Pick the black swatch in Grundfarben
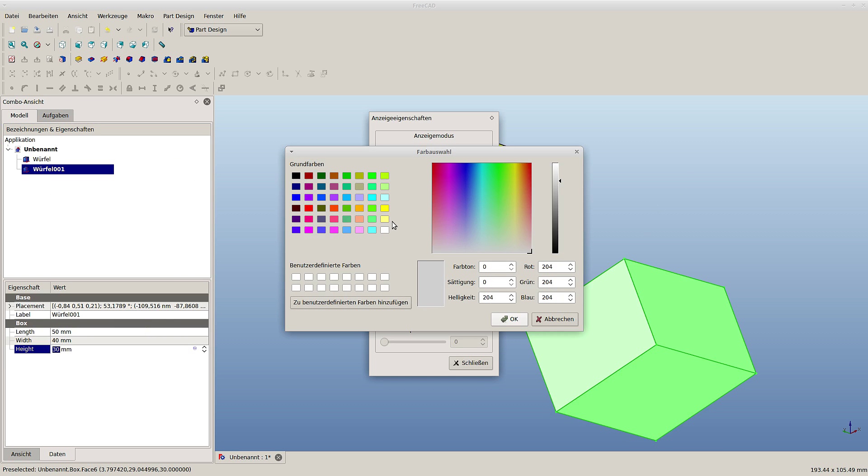868x476 pixels. pos(296,176)
